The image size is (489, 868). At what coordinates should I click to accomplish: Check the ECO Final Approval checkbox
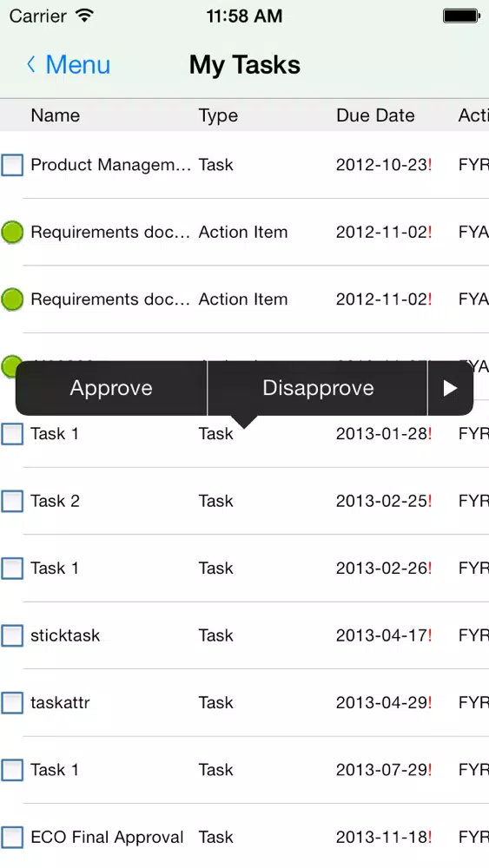[x=12, y=837]
